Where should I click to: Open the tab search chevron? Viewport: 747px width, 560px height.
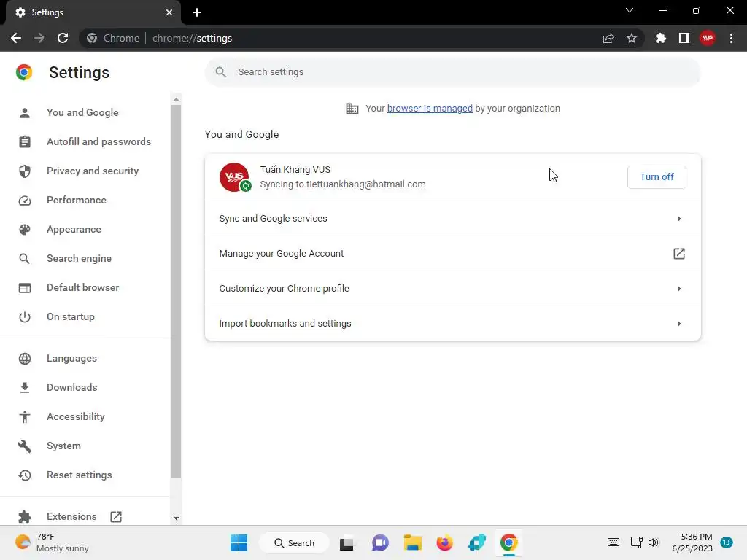[x=630, y=10]
